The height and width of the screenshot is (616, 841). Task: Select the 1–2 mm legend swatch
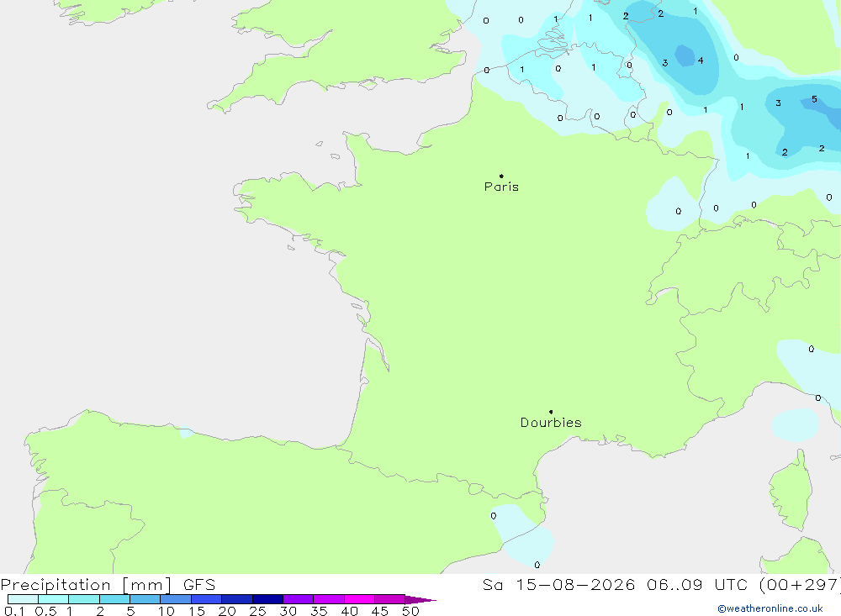click(84, 599)
